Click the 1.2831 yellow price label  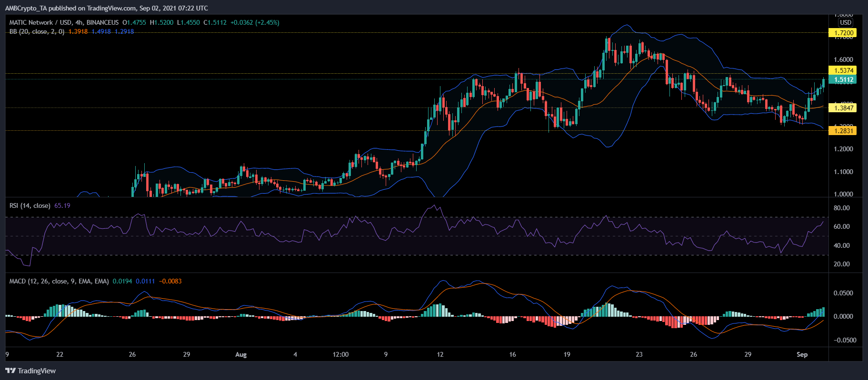click(x=843, y=130)
